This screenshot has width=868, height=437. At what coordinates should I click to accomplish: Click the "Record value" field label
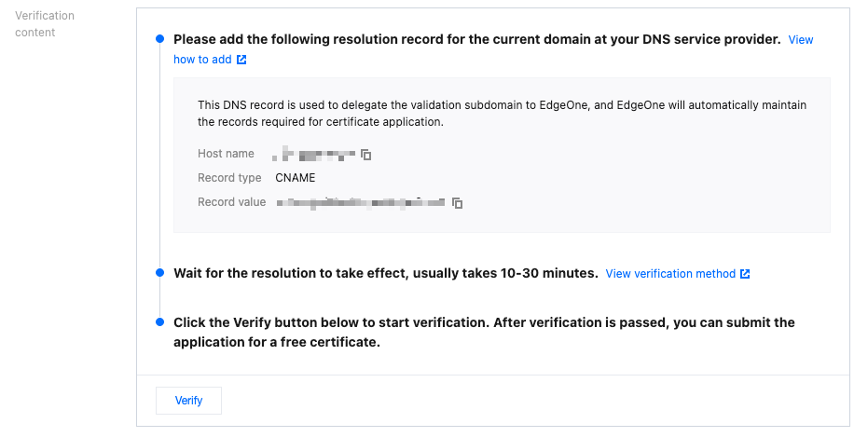231,202
